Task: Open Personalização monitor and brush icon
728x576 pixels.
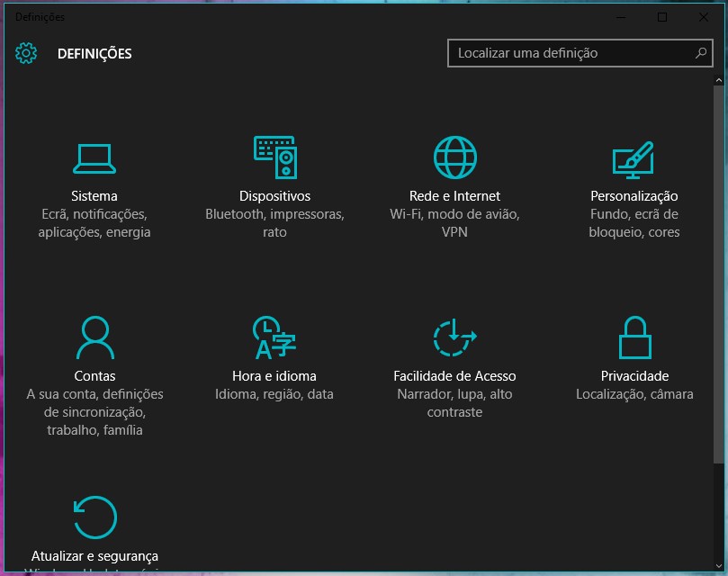Action: click(x=634, y=160)
